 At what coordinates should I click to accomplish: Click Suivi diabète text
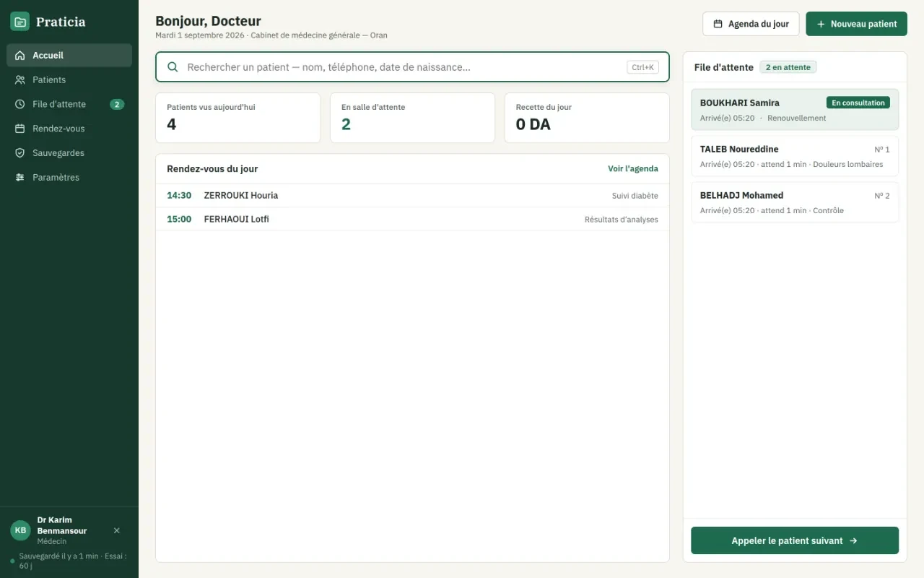[x=635, y=196]
